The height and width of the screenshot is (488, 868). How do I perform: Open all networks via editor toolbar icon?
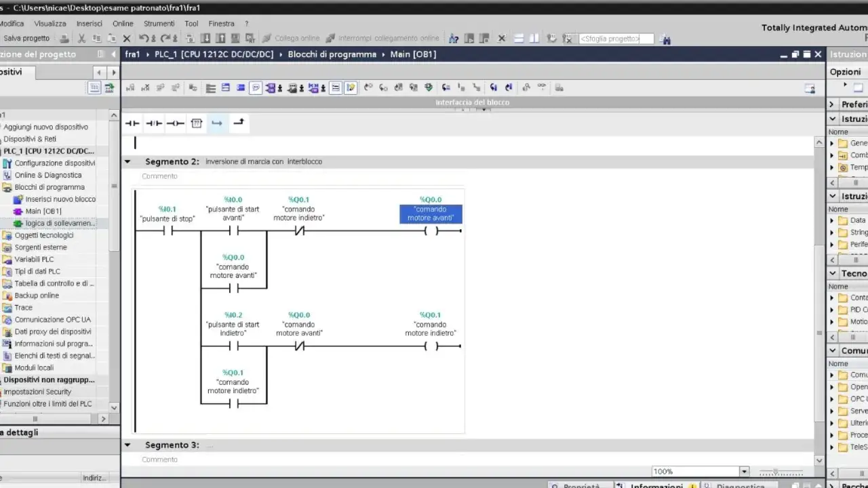225,87
